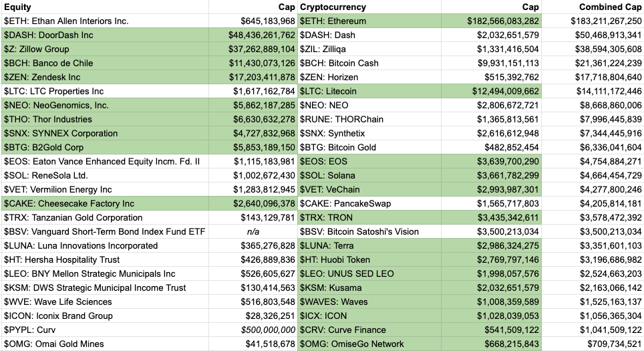Select the "$ICX: ICON" cell
The image size is (644, 351).
pyautogui.click(x=369, y=316)
